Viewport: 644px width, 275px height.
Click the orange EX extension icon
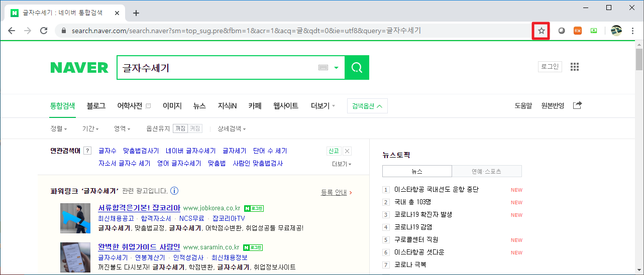(578, 31)
